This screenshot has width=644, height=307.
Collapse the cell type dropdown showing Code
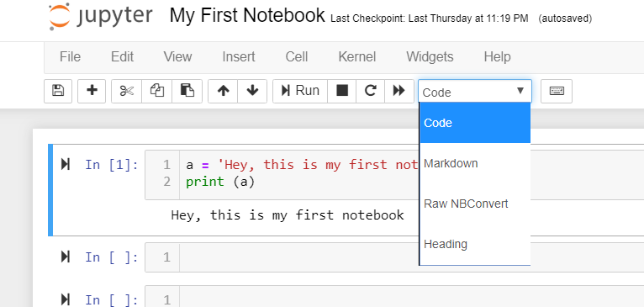pos(475,91)
